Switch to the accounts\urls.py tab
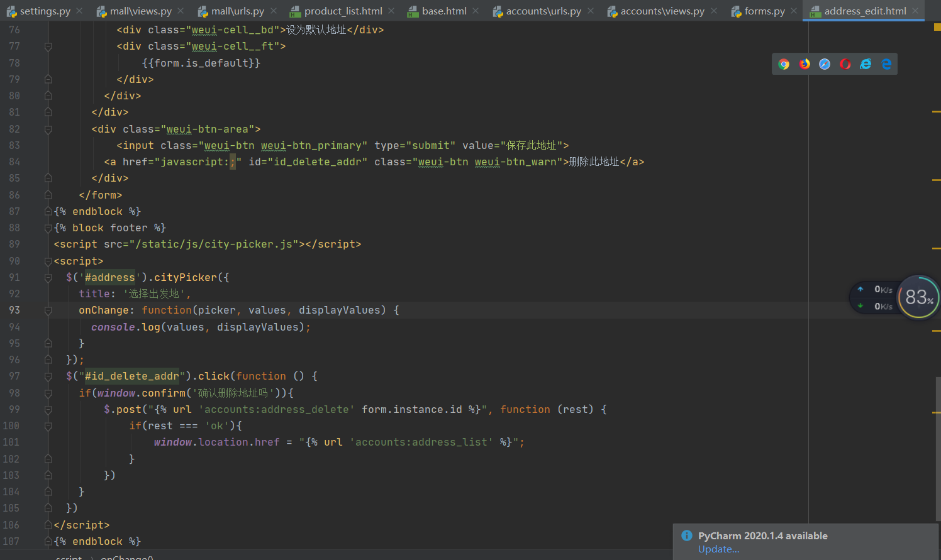 click(543, 11)
